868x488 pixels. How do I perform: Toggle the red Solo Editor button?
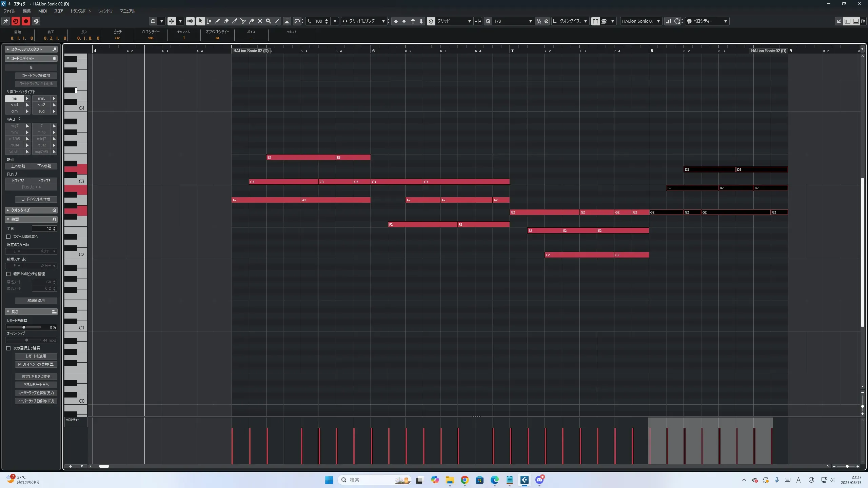[x=16, y=21]
